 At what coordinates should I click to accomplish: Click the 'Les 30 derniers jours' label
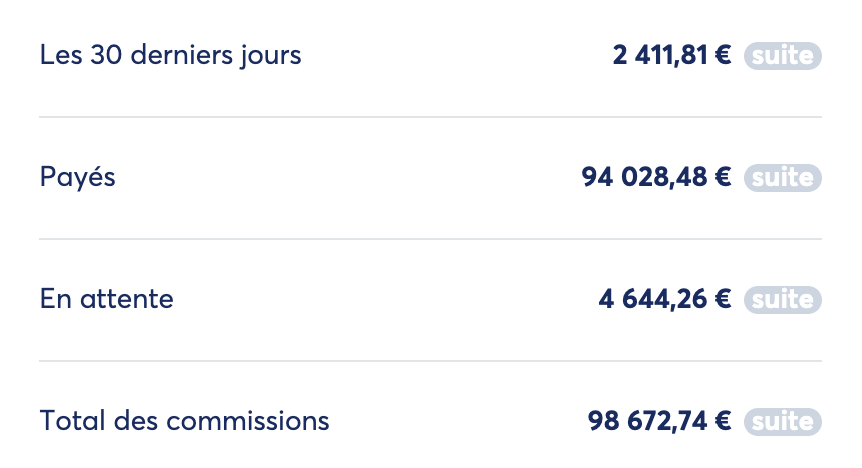pos(170,56)
